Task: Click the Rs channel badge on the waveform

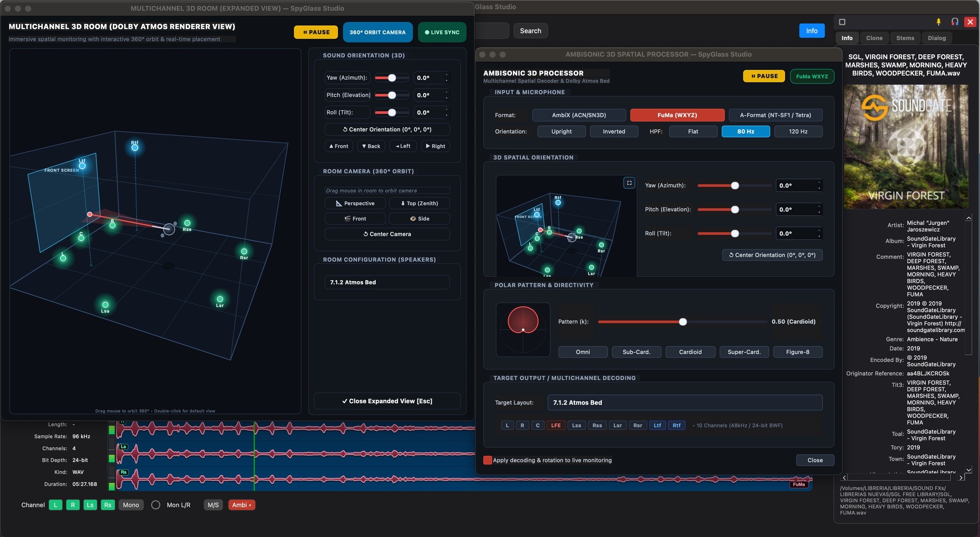Action: [123, 472]
